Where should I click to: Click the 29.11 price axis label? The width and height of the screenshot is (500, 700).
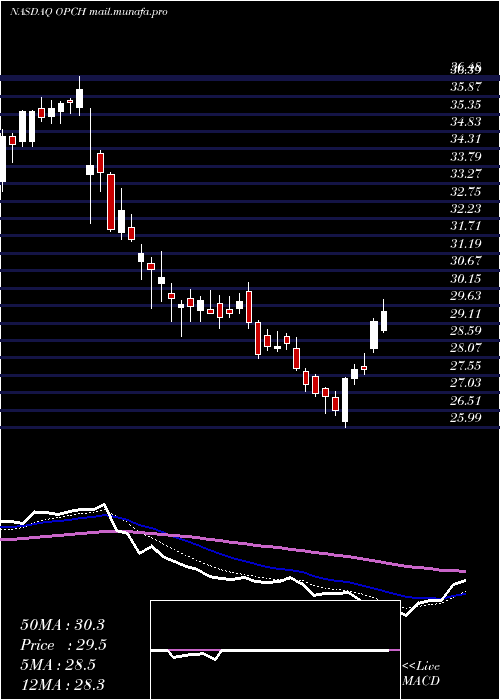(x=465, y=313)
